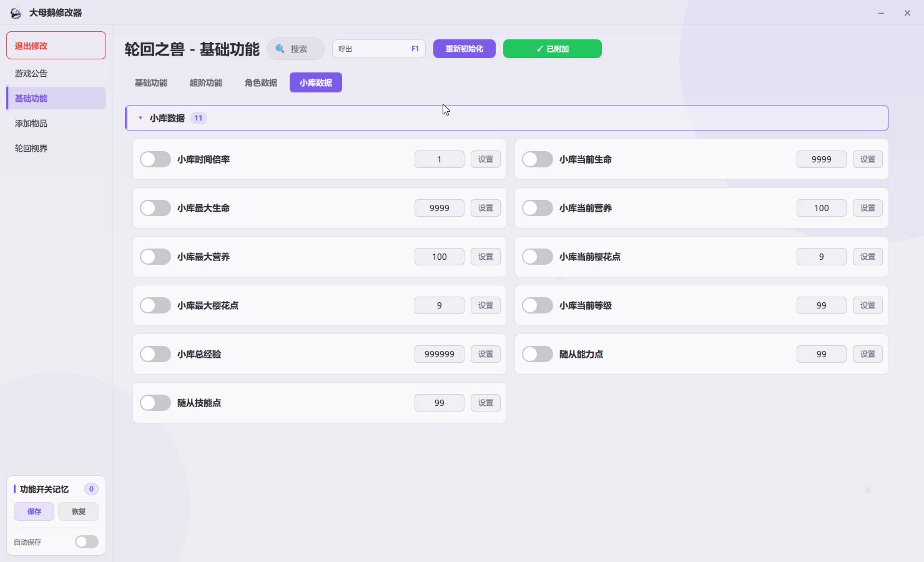924x562 pixels.
Task: Turn on 随从能力点 switch
Action: tap(538, 354)
